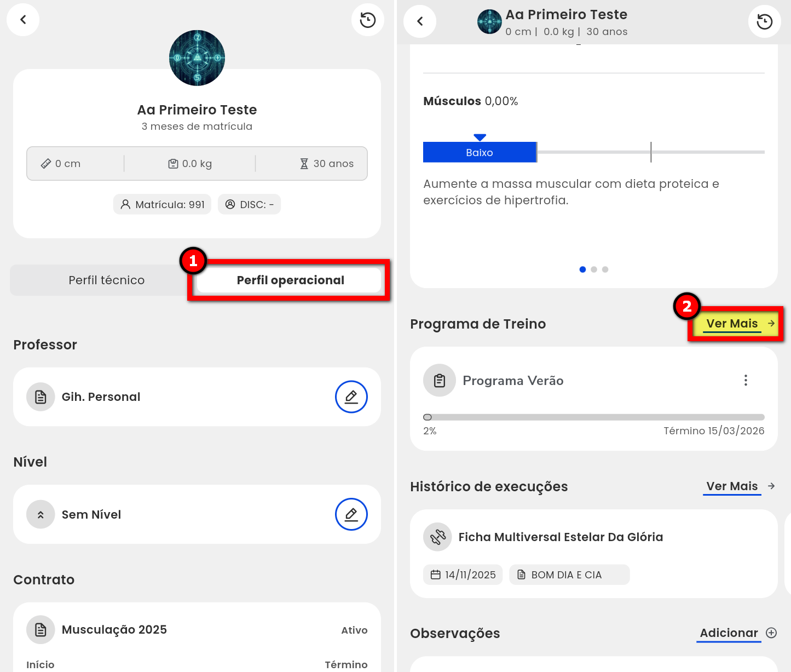Select the second carousel page dot

click(594, 269)
